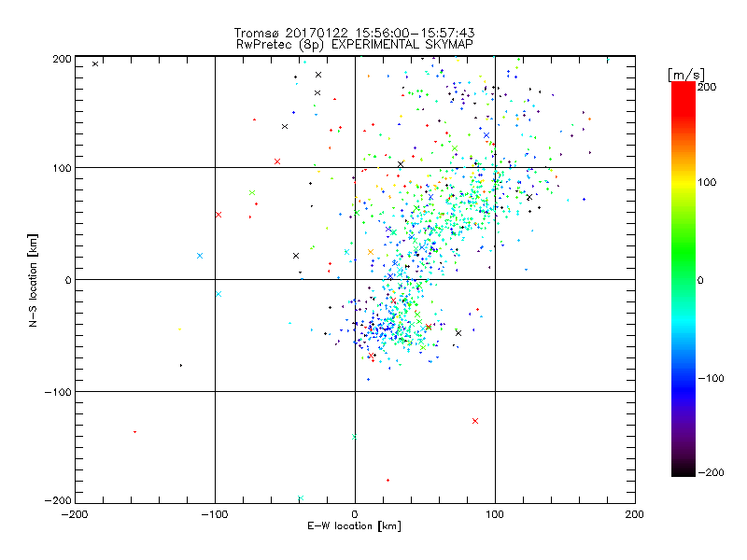Click the colorbar "200" label
The image size is (747, 560).
click(x=707, y=87)
